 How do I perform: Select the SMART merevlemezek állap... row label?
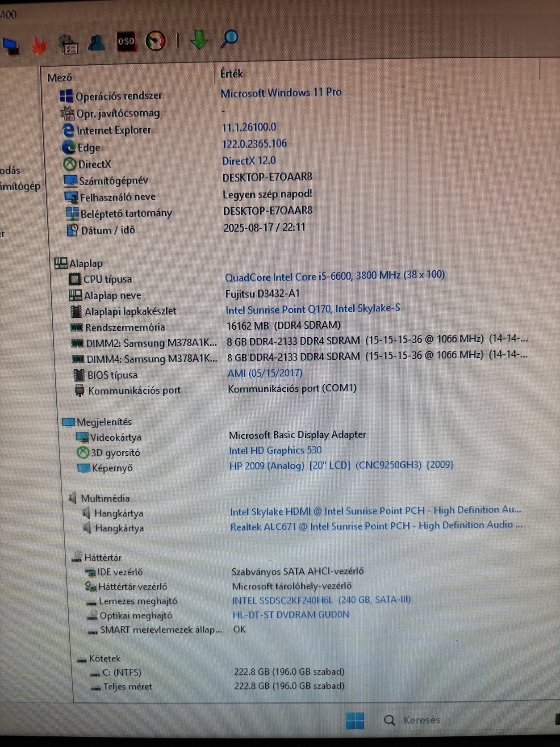161,630
